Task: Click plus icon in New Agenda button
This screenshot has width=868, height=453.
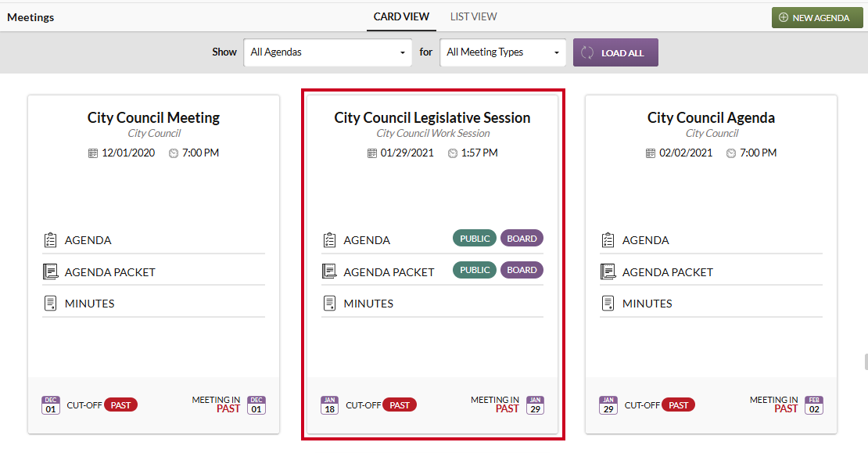Action: 784,18
